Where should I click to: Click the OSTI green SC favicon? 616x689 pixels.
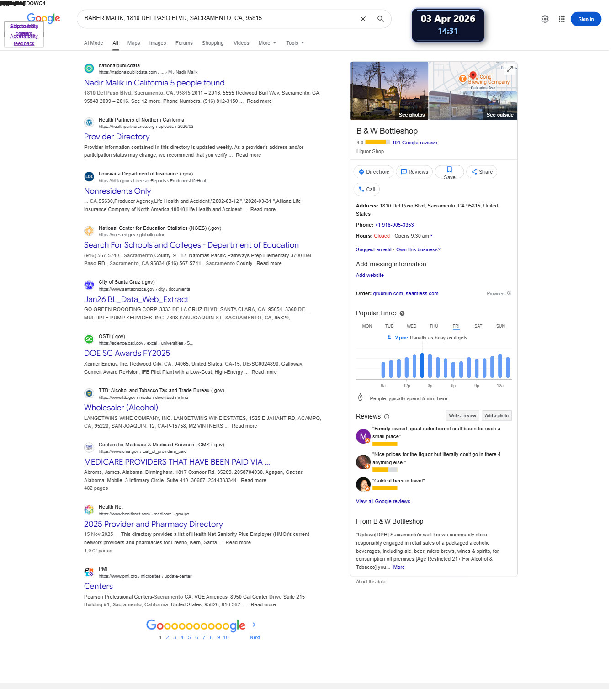pos(89,339)
